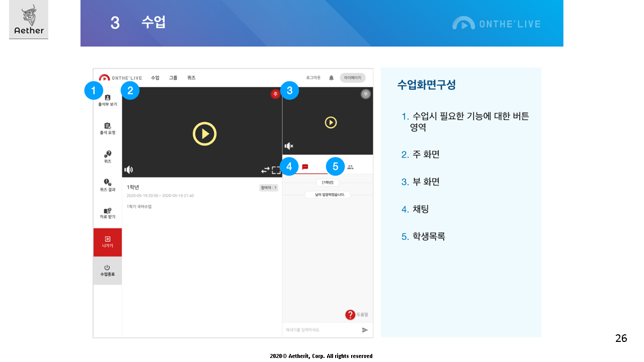Play the sub screen video
The height and width of the screenshot is (362, 644).
(331, 122)
